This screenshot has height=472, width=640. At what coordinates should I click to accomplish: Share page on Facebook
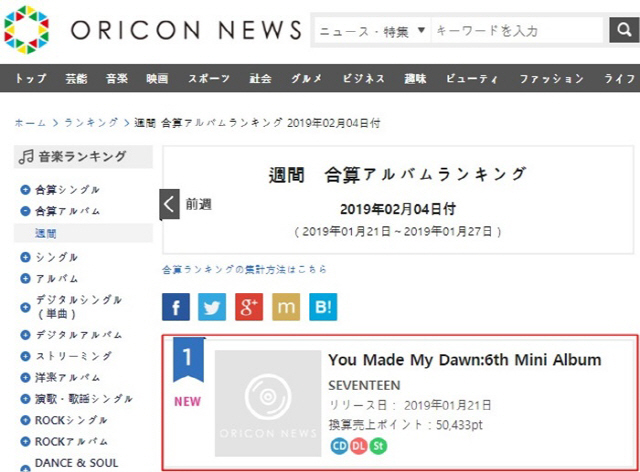[176, 307]
